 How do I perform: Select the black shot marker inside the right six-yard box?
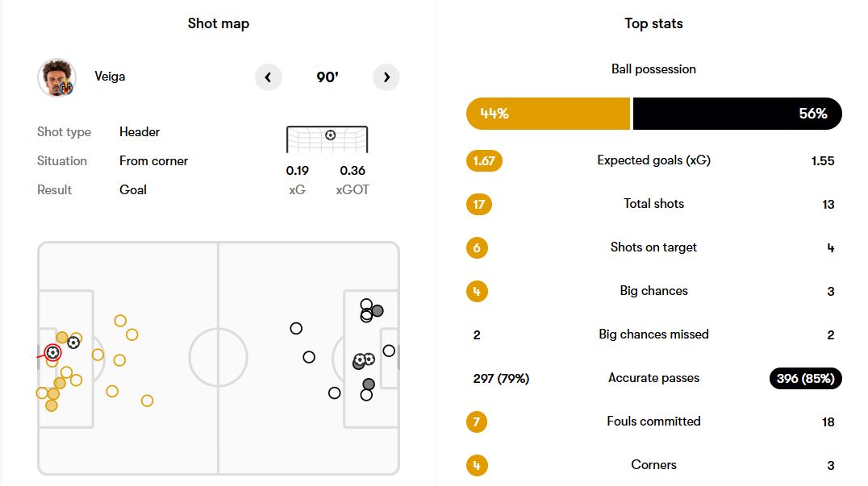pyautogui.click(x=389, y=351)
